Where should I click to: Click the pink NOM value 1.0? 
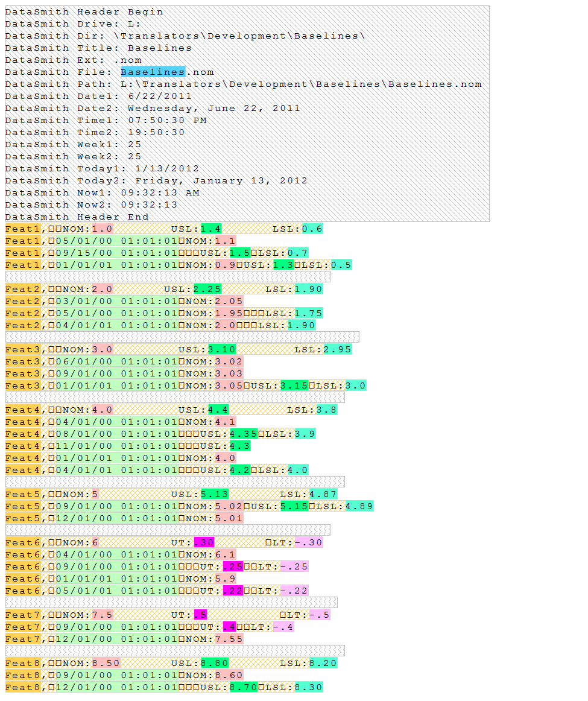[x=102, y=229]
